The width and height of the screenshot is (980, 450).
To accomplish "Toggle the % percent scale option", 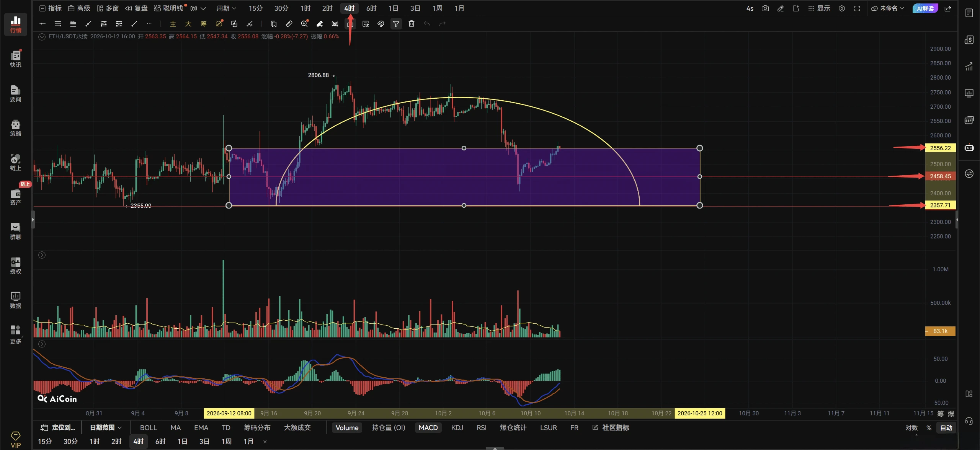I will coord(929,427).
